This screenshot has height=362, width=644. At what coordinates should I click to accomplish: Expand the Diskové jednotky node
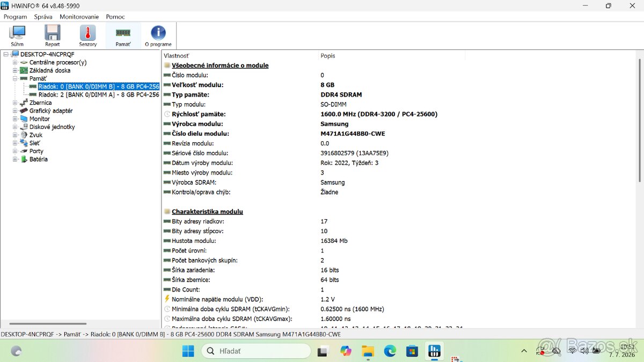point(15,127)
